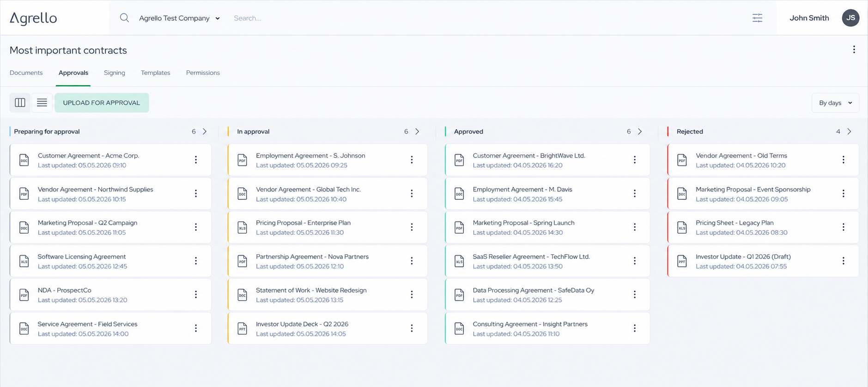The height and width of the screenshot is (387, 868).
Task: Expand the Rejected column chevron
Action: tap(849, 131)
